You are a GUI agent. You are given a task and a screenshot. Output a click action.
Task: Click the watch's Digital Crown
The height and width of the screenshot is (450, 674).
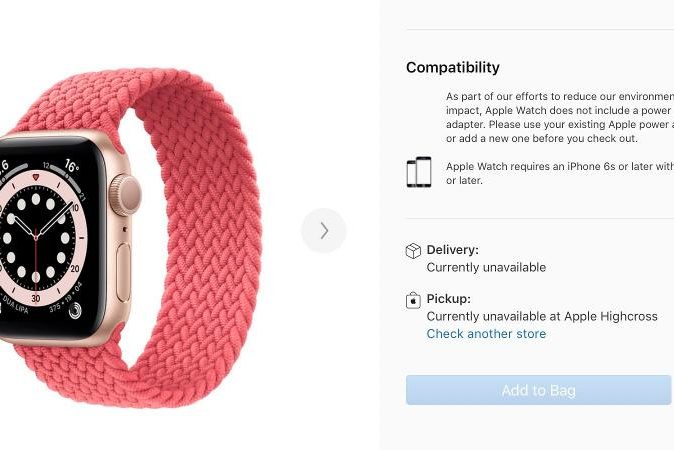(x=125, y=195)
